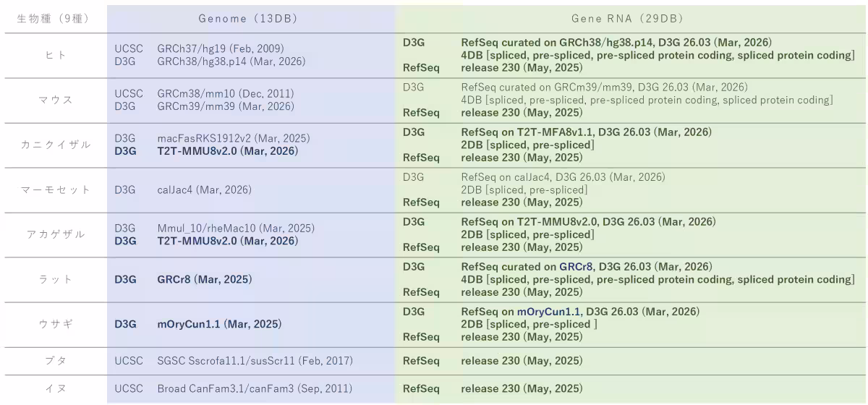Select the species label 'ブタ'
Screen dimensions: 868x405
coord(56,360)
